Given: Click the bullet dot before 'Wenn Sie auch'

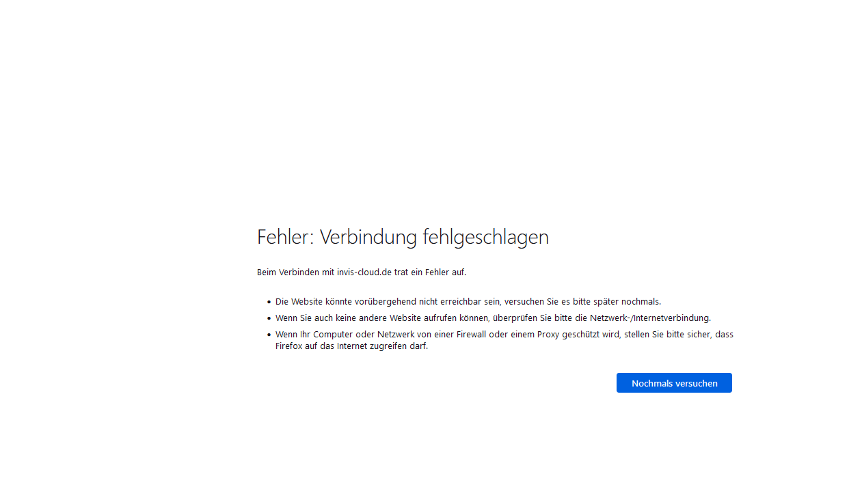Looking at the screenshot, I should [269, 318].
